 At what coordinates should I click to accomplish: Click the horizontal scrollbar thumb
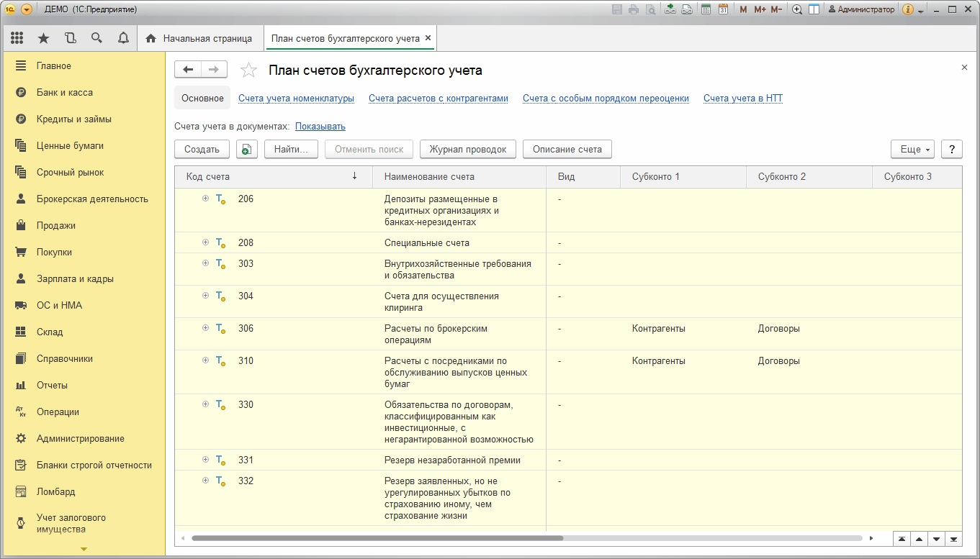tap(377, 538)
